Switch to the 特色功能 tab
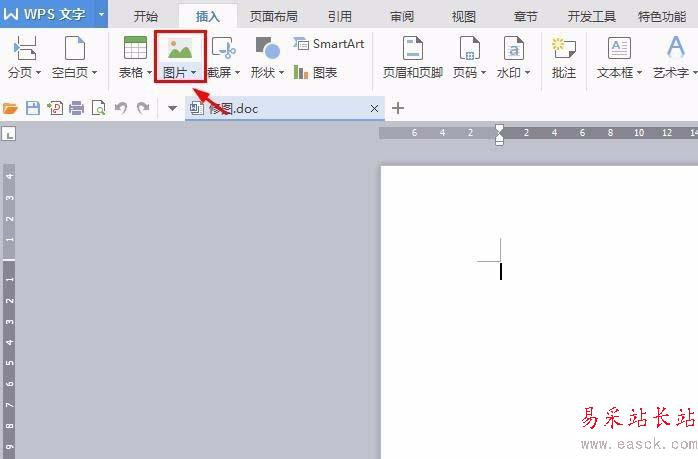Screen dimensions: 698x459 [662, 16]
